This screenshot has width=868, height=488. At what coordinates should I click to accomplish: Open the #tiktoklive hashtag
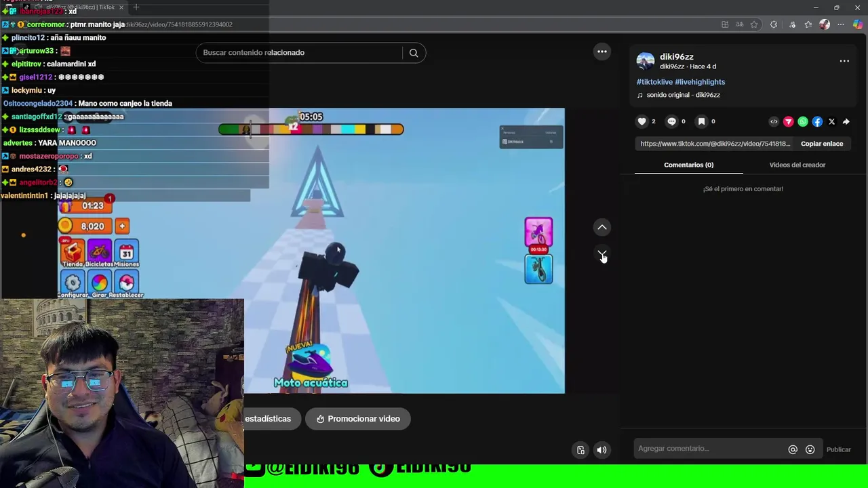point(654,82)
